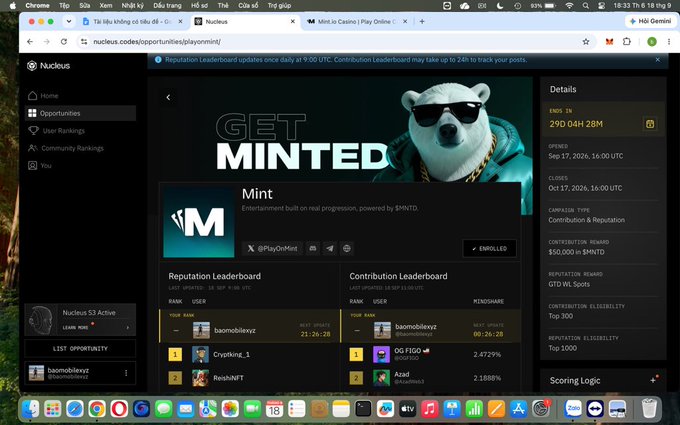Open Spotlight search in the menu bar
680x425 pixels.
click(585, 6)
